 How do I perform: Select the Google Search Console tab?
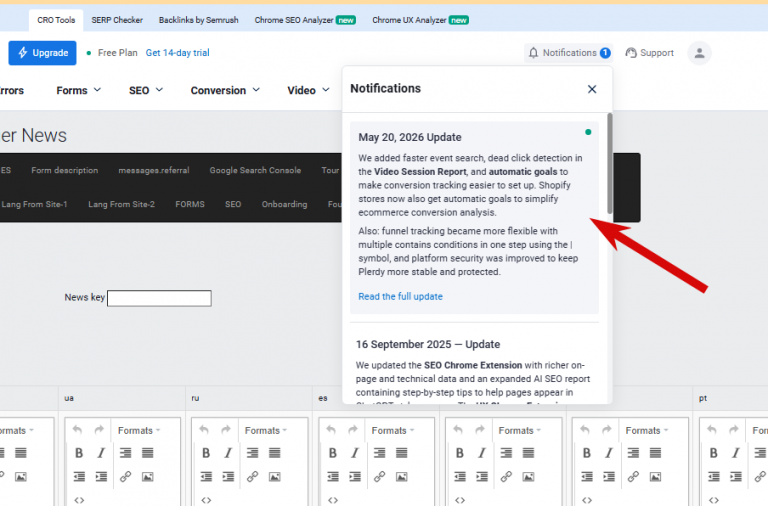pos(255,170)
